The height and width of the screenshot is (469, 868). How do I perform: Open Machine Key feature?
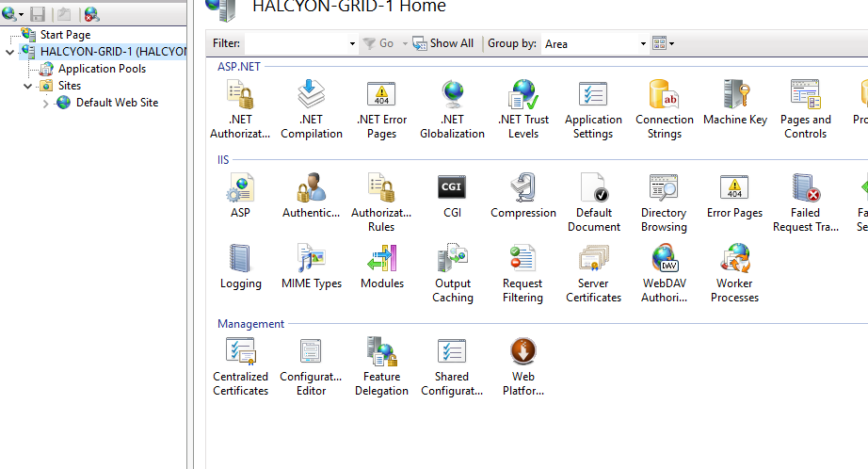pos(735,103)
